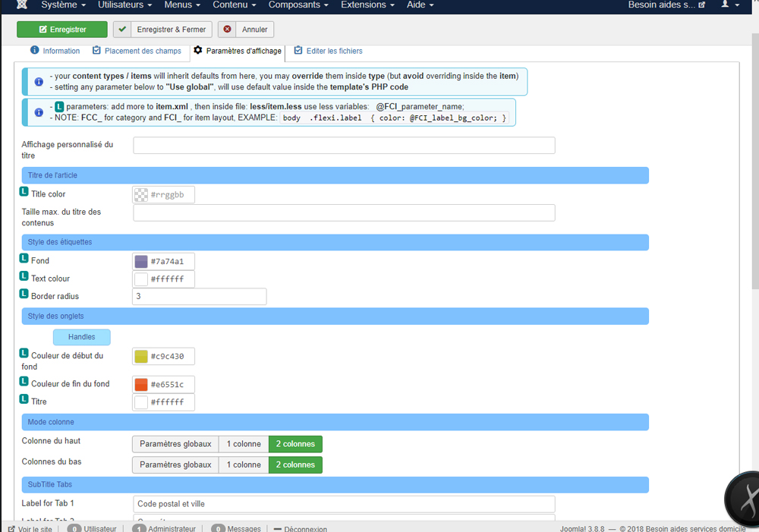Click the info icon beside the item.xml parameters note
Viewport: 759px width, 532px height.
click(x=39, y=112)
